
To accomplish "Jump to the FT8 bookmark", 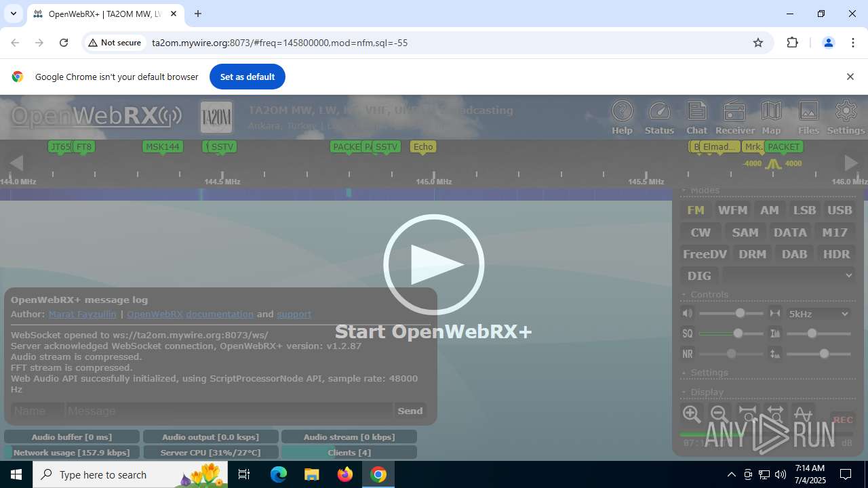I will [83, 146].
